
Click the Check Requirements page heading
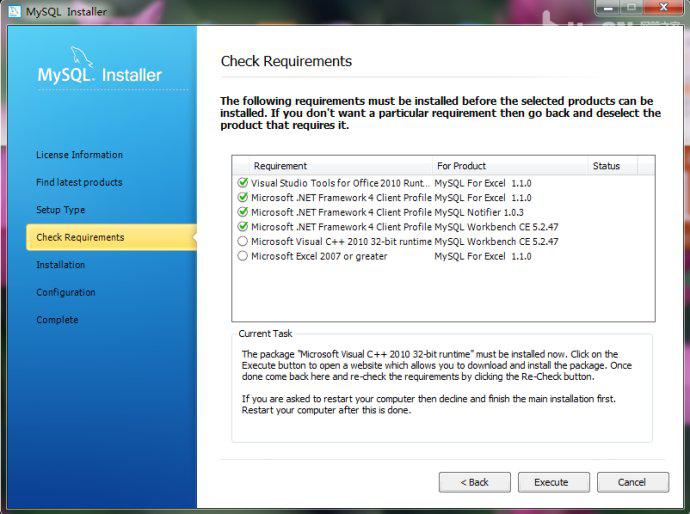(286, 61)
